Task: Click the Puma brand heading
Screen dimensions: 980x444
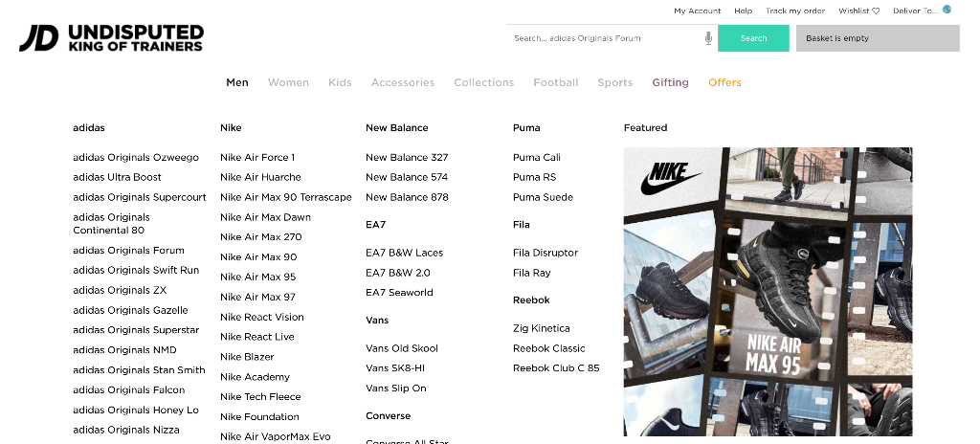Action: click(x=526, y=127)
